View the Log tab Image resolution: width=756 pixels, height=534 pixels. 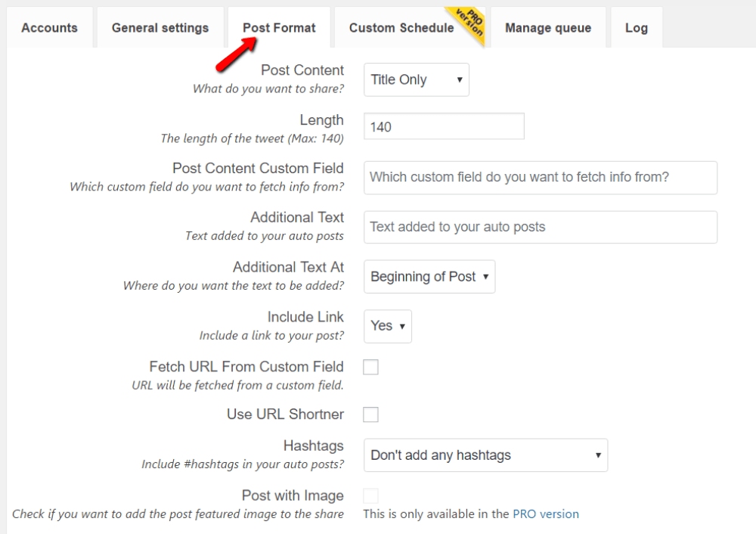tap(636, 27)
